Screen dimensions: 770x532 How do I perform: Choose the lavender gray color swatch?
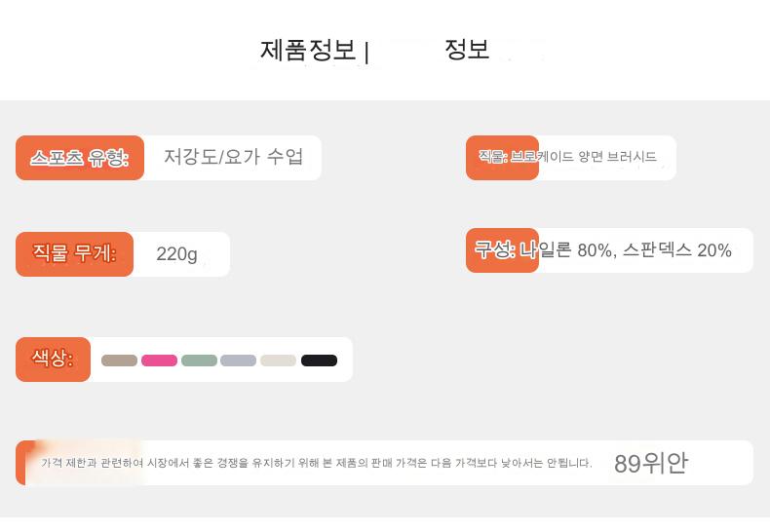click(239, 361)
